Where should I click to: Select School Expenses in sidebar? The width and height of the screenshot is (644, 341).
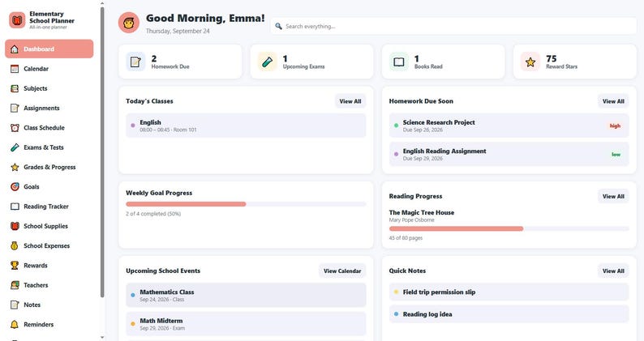click(x=49, y=245)
